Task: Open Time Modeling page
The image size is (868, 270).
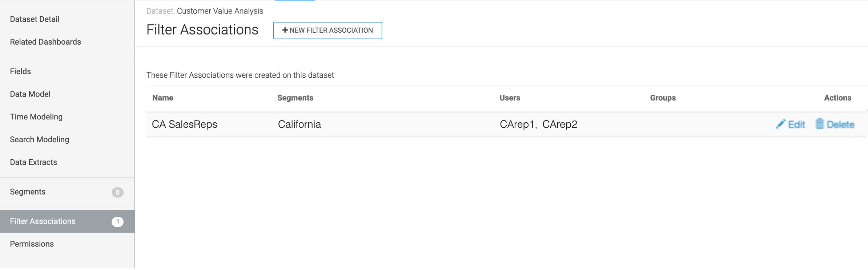Action: click(36, 117)
